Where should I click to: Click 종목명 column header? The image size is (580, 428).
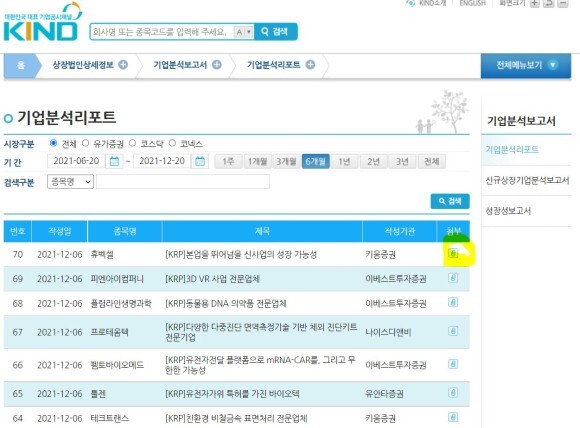coord(125,231)
